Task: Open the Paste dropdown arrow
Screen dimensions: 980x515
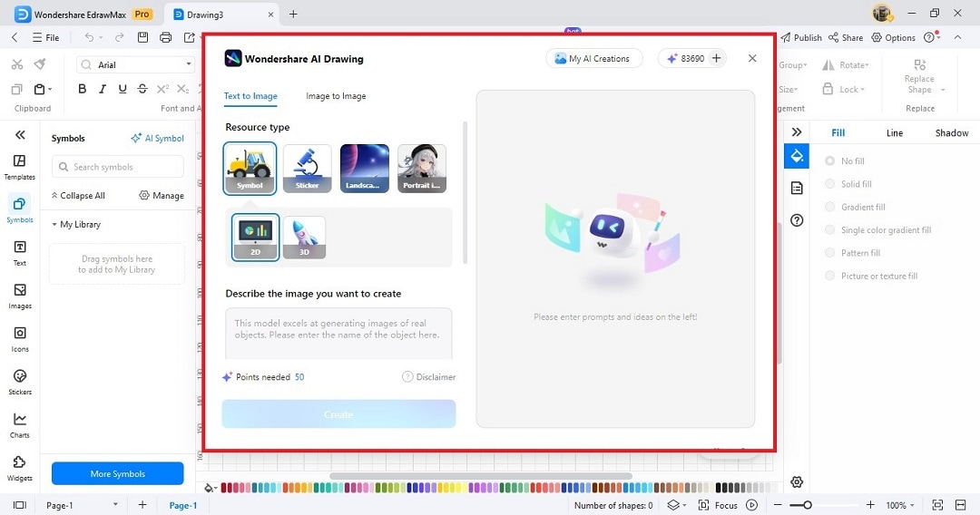Action: (50, 89)
